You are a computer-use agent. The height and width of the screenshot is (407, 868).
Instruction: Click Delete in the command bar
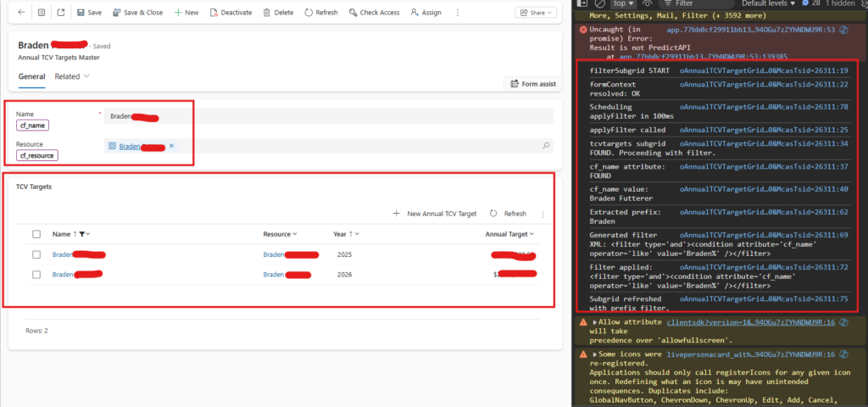tap(278, 13)
